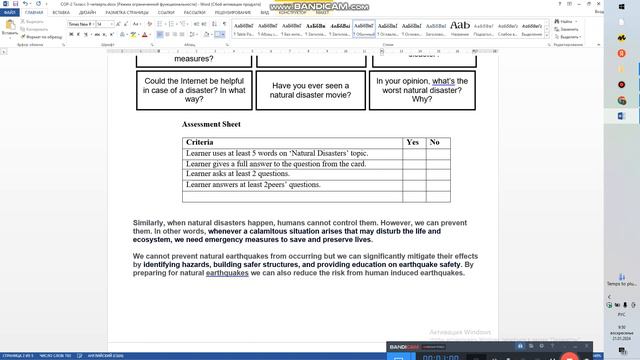The height and width of the screenshot is (360, 640).
Task: Click the Bullets list icon
Action: coord(160,24)
